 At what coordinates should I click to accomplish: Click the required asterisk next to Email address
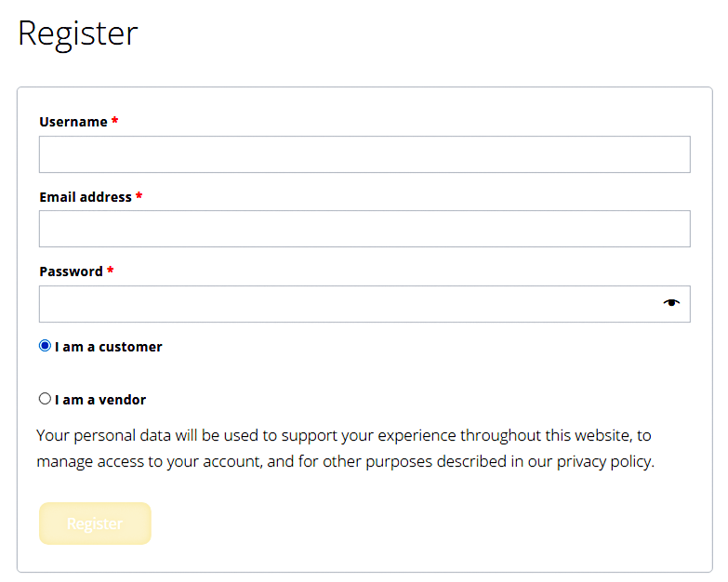139,198
